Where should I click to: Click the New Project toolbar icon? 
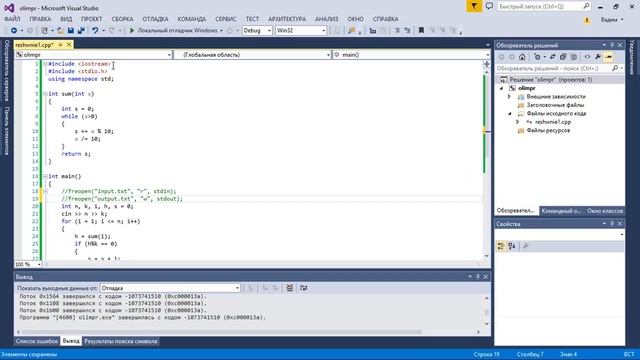coord(44,31)
